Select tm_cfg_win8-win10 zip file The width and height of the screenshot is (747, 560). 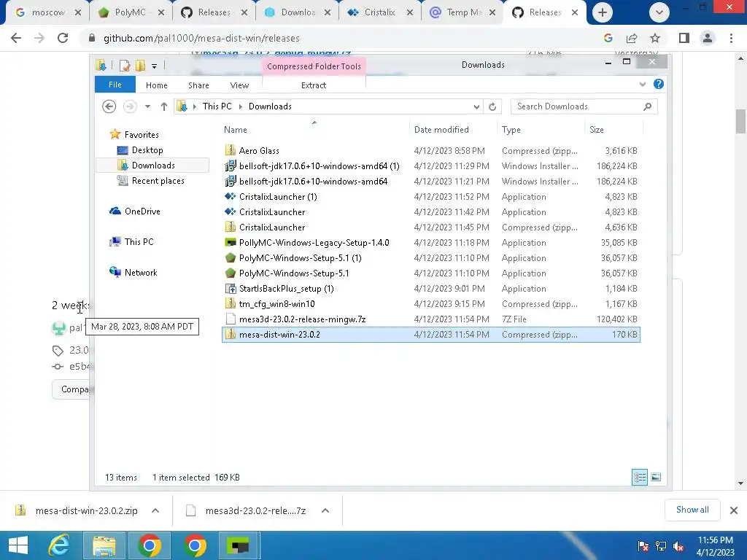click(x=430, y=304)
